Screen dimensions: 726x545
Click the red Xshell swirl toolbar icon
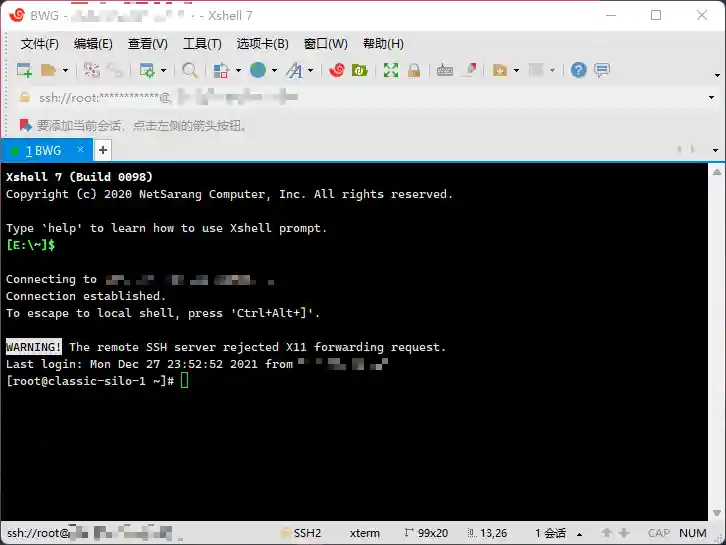click(x=337, y=70)
